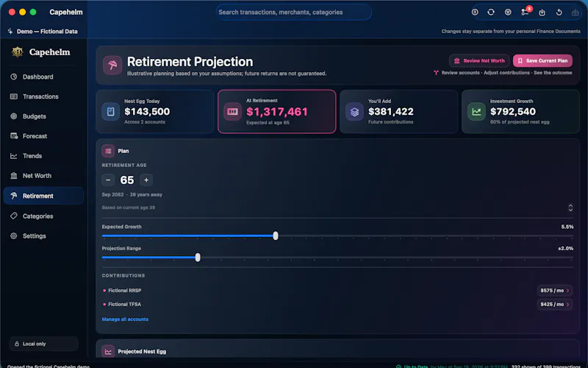This screenshot has height=368, width=588.
Task: Click the download-to-box toolbar icon
Action: point(542,13)
